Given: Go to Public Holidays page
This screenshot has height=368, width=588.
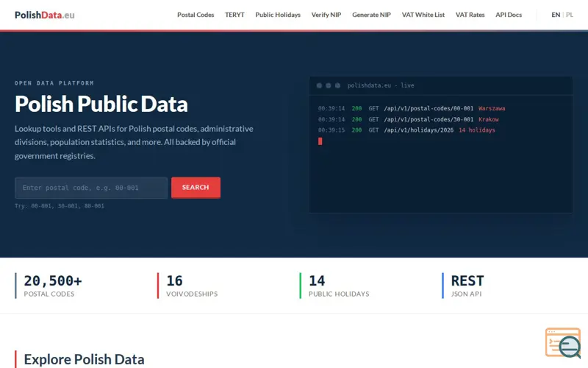Looking at the screenshot, I should click(x=278, y=15).
